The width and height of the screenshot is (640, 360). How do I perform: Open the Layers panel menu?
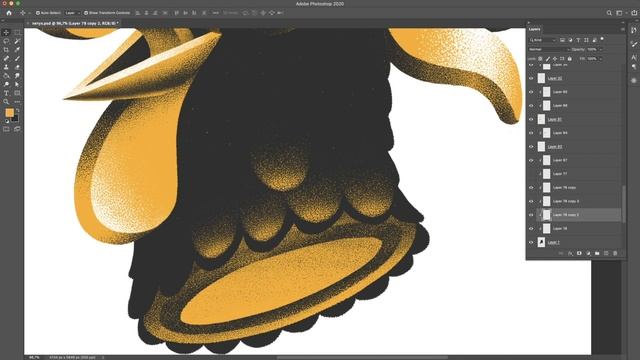622,29
